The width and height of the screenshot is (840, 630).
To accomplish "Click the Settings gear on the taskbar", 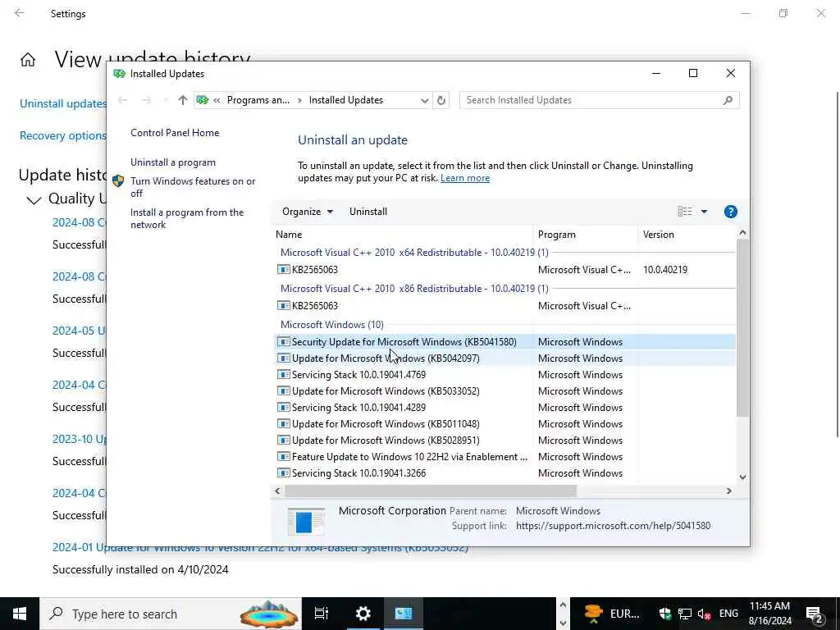I will click(363, 614).
